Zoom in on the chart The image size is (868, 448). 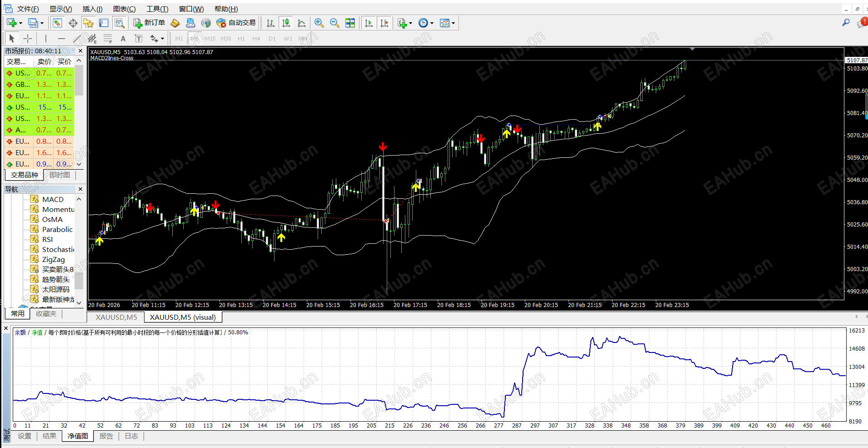tap(319, 23)
